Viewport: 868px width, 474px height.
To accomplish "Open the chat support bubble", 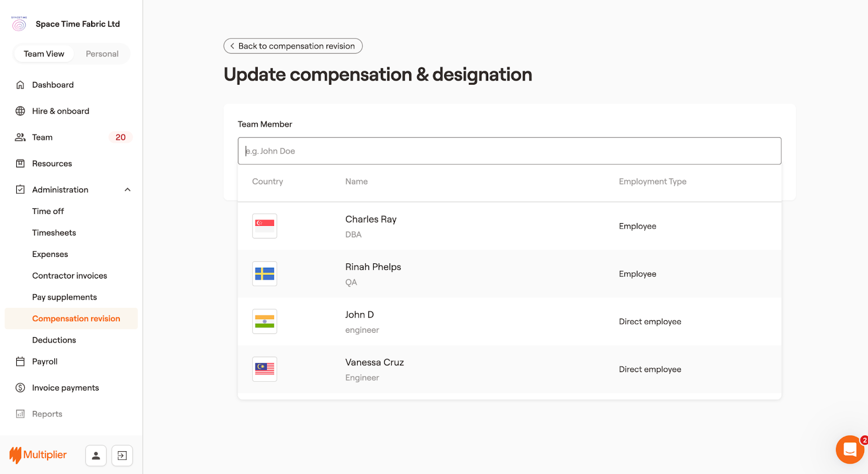I will click(850, 450).
